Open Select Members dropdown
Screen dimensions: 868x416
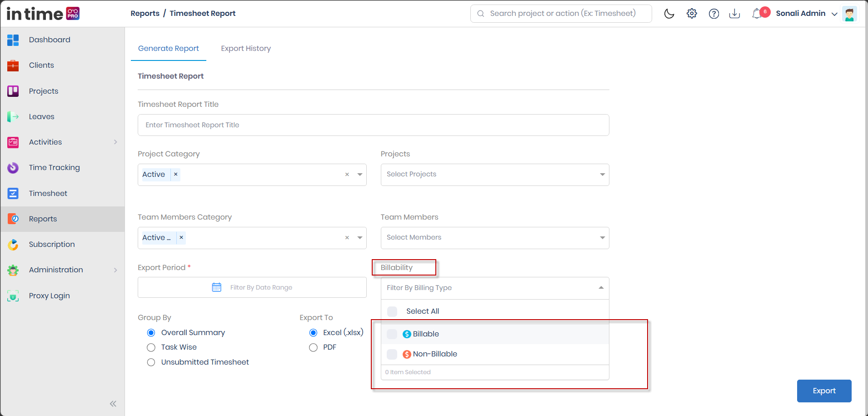click(x=495, y=238)
